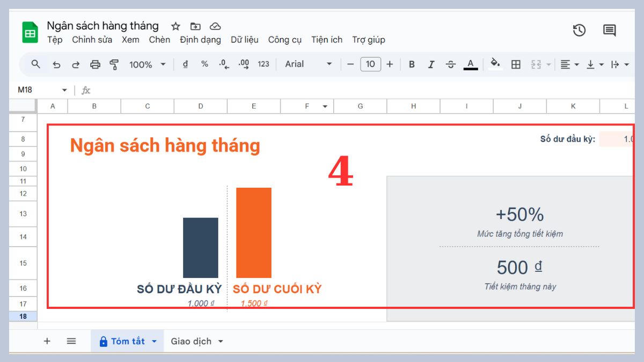The width and height of the screenshot is (644, 362).
Task: Open the Borders icon
Action: tap(515, 64)
